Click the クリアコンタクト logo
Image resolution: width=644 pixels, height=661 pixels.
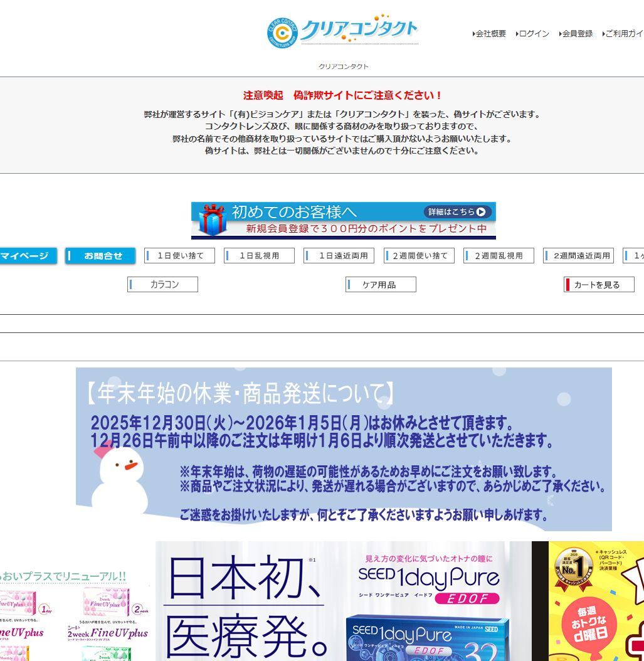pyautogui.click(x=342, y=31)
